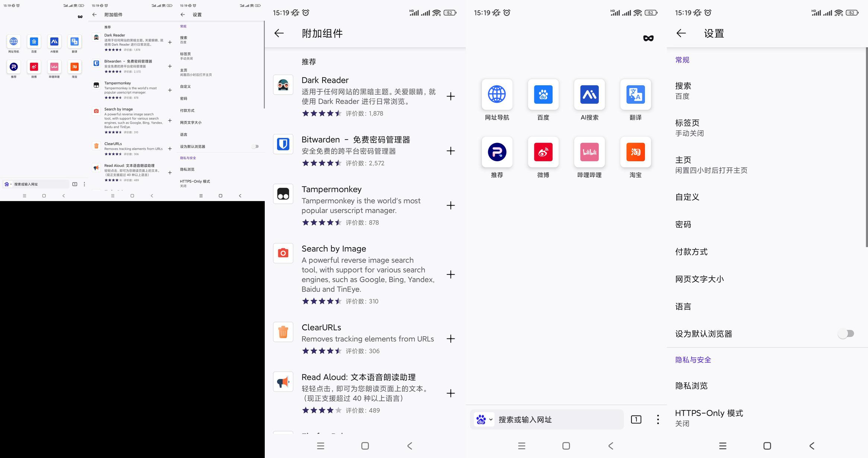Tap Android recents button under large settings screen

point(723,446)
